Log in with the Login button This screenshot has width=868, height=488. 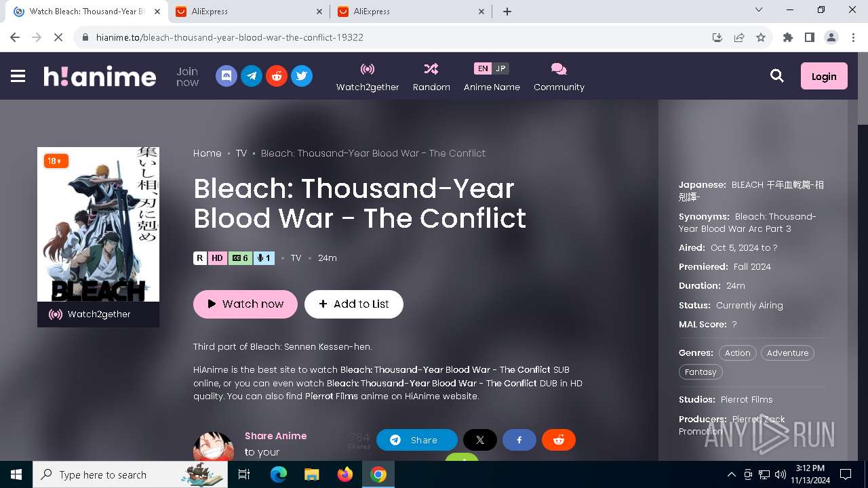(x=824, y=77)
